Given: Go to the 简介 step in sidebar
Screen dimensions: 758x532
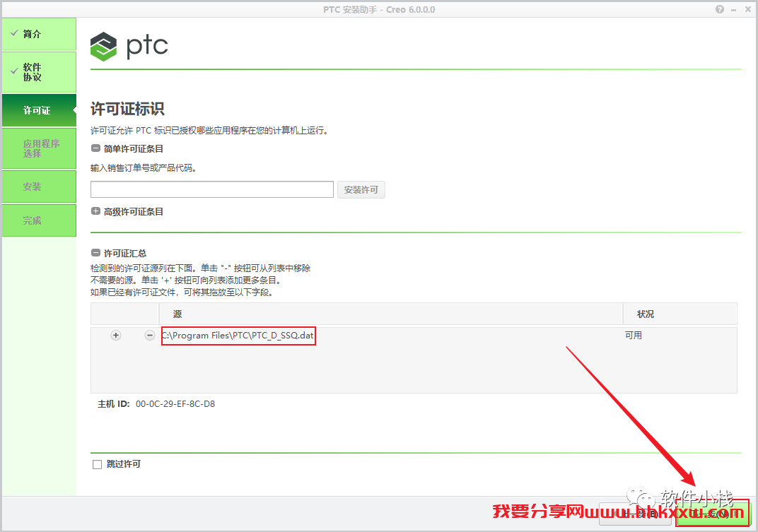Looking at the screenshot, I should coord(39,34).
